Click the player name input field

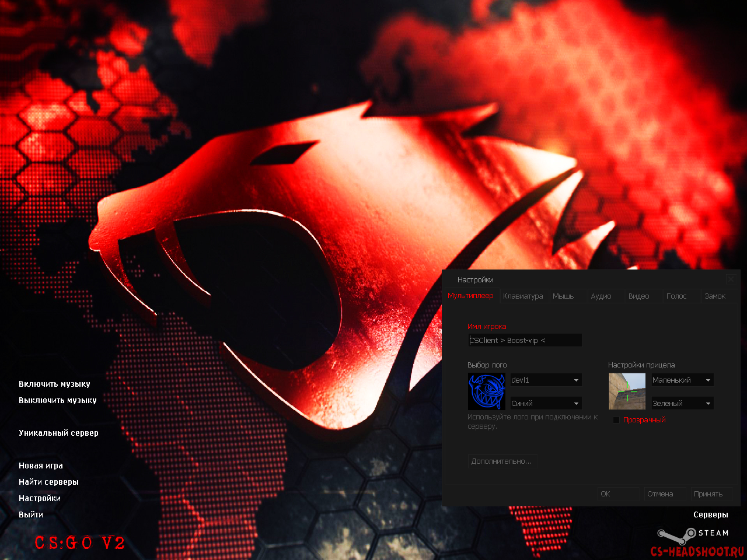(525, 340)
